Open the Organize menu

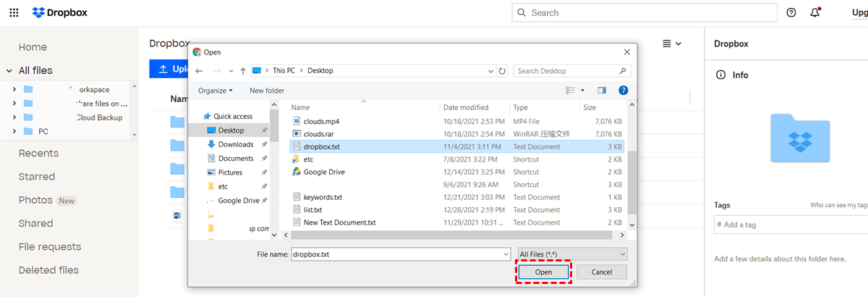pos(216,91)
